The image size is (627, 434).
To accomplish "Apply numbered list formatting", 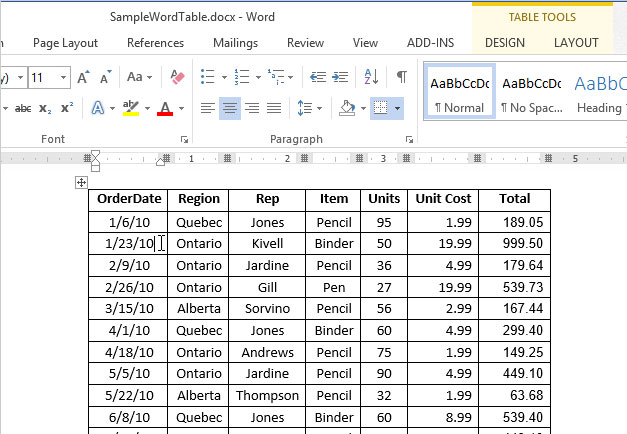I will click(x=243, y=77).
